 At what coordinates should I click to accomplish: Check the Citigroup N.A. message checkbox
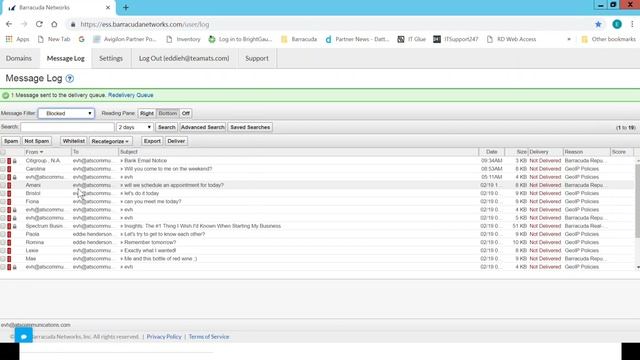(x=3, y=161)
